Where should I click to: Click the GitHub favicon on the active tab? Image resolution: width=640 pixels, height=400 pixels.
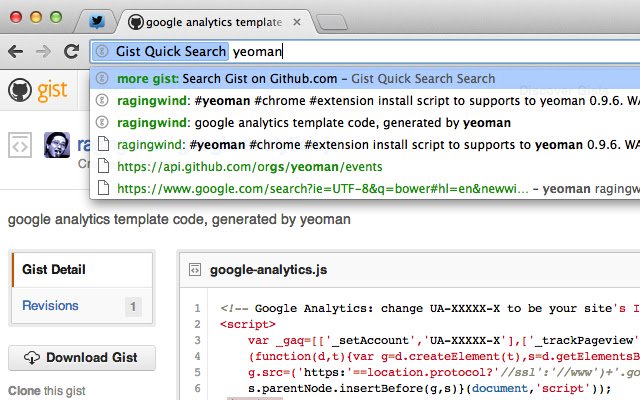[136, 22]
